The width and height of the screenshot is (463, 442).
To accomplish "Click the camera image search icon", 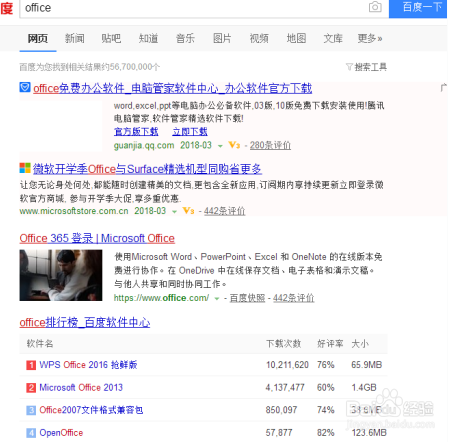I will click(375, 7).
